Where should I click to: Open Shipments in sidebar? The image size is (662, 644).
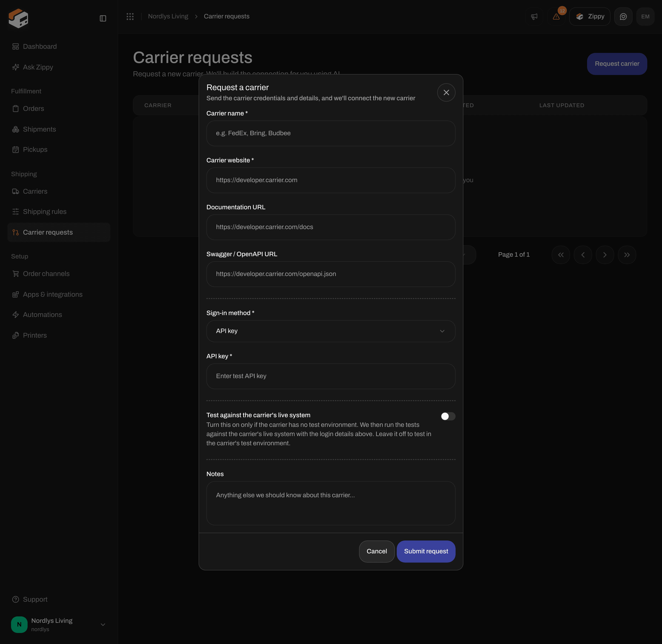pos(59,129)
